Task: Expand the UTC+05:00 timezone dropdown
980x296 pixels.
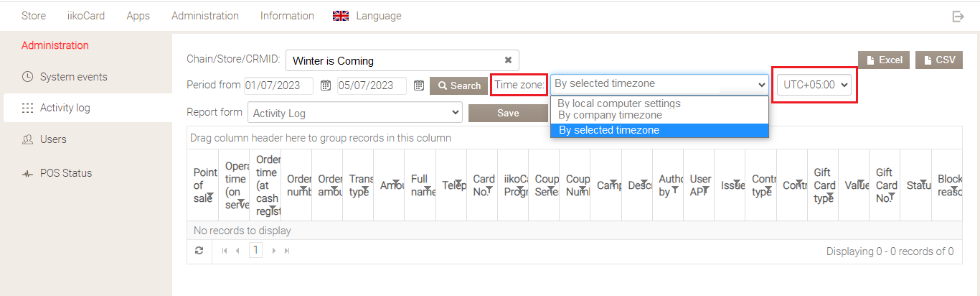Action: coord(816,85)
